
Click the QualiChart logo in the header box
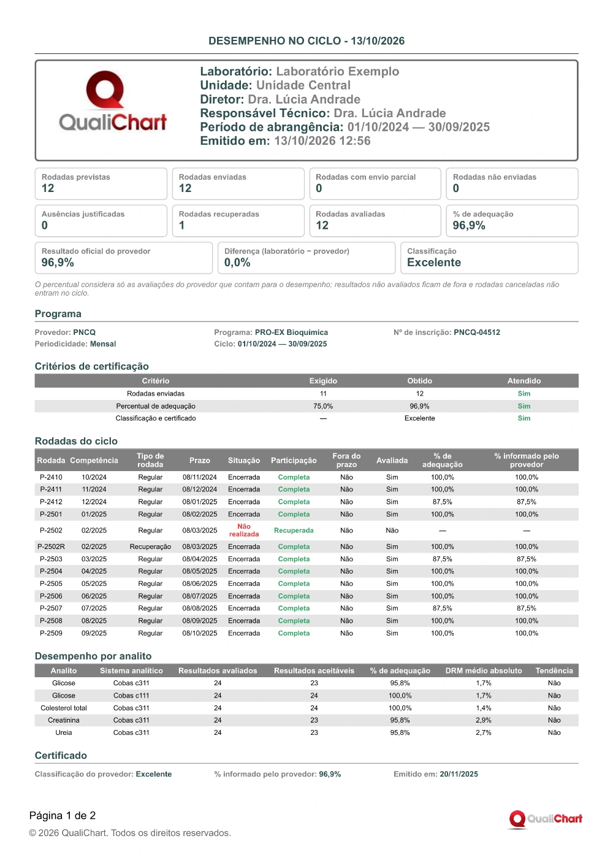[113, 101]
